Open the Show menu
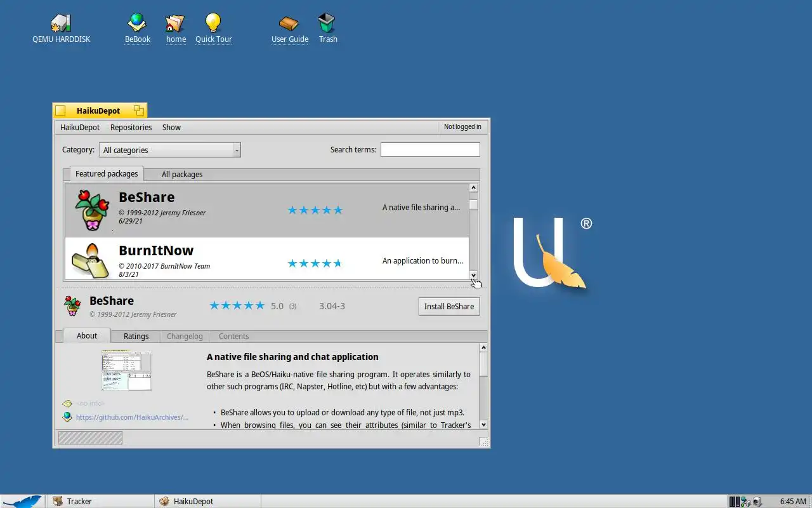The width and height of the screenshot is (812, 508). pyautogui.click(x=171, y=127)
